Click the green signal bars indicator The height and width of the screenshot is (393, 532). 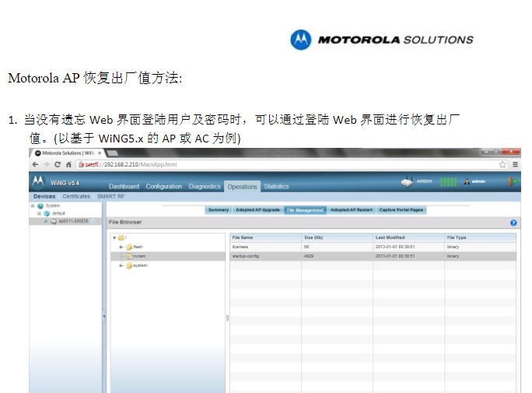coord(448,182)
